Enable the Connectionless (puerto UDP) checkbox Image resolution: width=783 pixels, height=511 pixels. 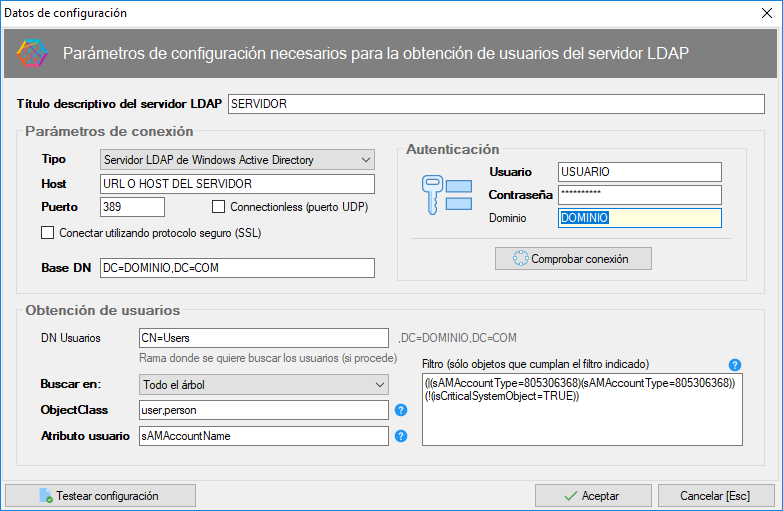pyautogui.click(x=219, y=207)
